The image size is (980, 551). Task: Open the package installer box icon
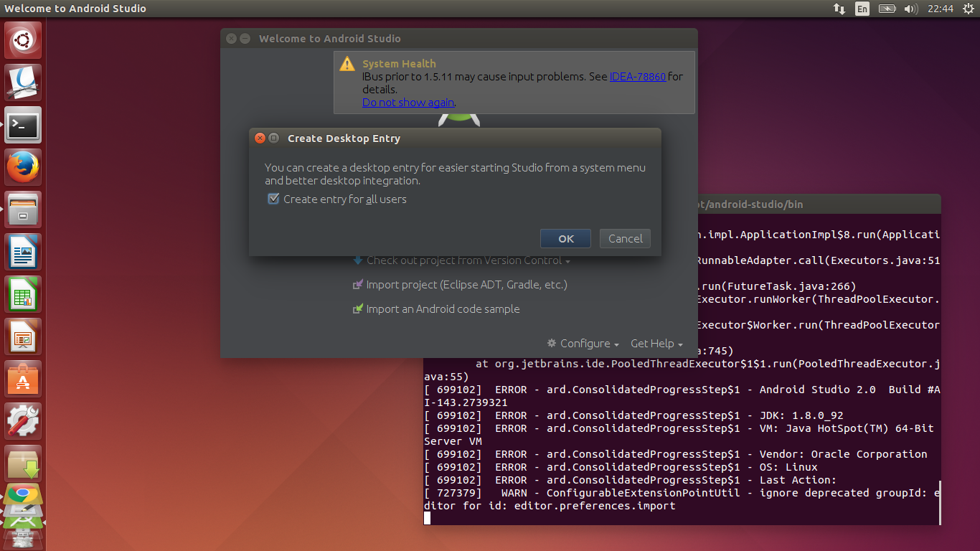click(x=23, y=463)
